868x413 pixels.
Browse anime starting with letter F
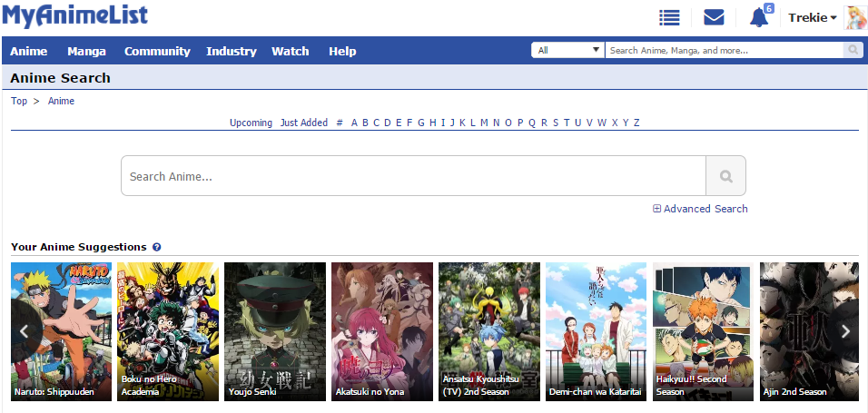409,123
